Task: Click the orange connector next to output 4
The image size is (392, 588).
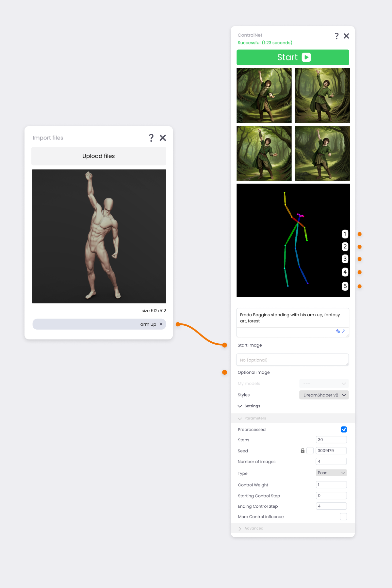Action: 360,272
